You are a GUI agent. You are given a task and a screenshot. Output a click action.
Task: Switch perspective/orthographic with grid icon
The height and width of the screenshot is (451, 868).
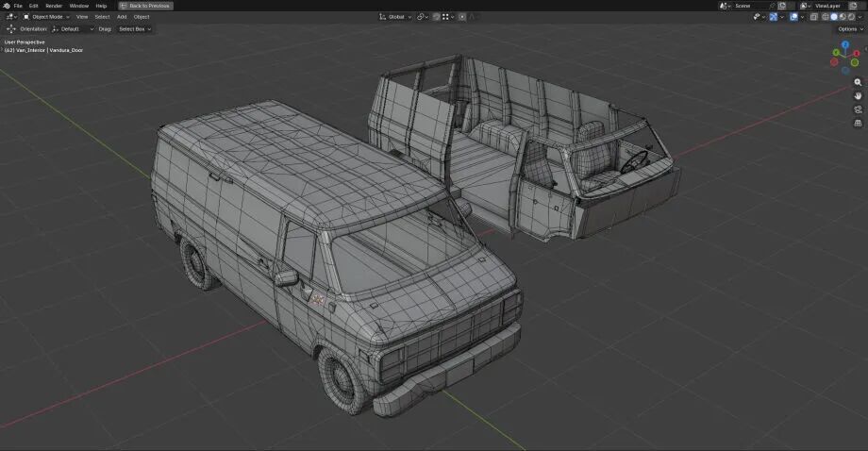[x=858, y=123]
